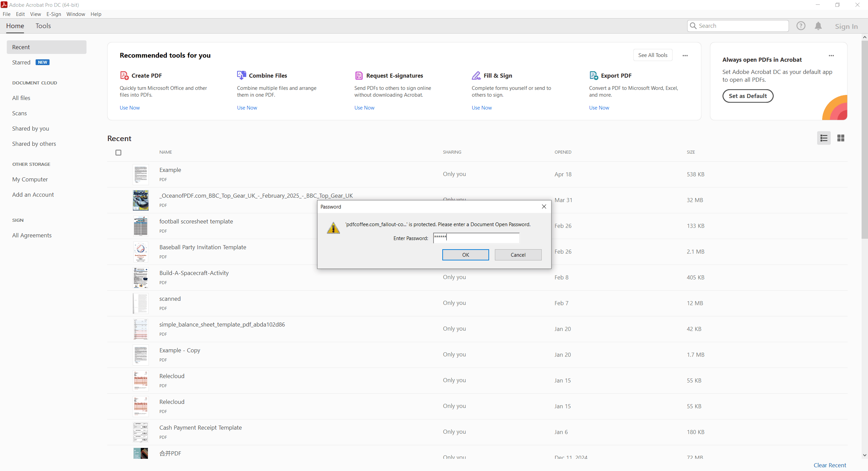868x471 pixels.
Task: Click the Export PDF tool icon
Action: click(594, 75)
